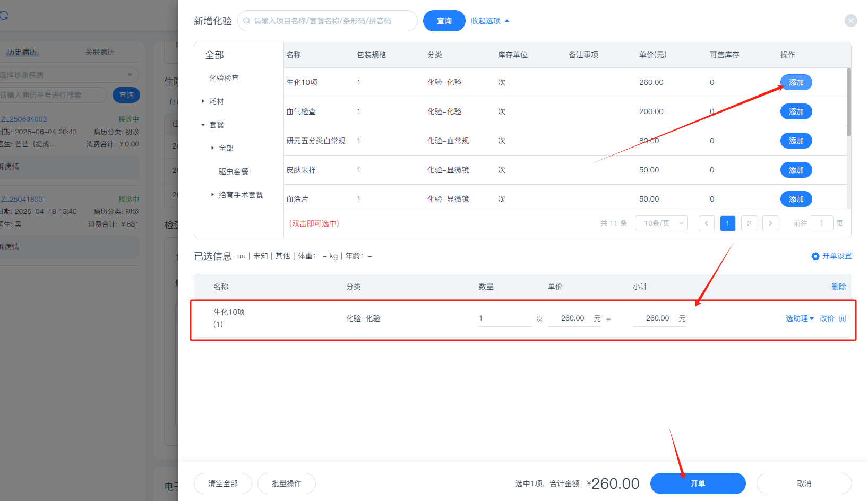The width and height of the screenshot is (868, 501).
Task: Select 化验检查 category
Action: click(x=224, y=78)
